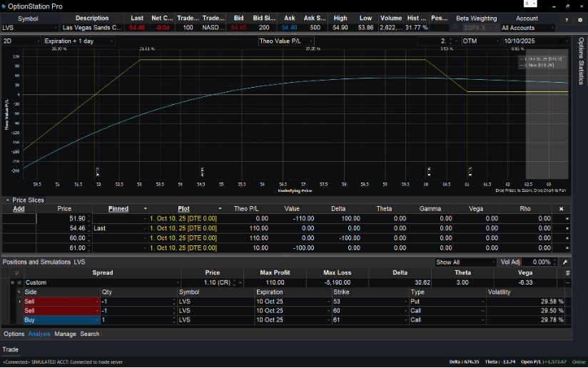
Task: Click the Plot column header link
Action: coord(183,209)
